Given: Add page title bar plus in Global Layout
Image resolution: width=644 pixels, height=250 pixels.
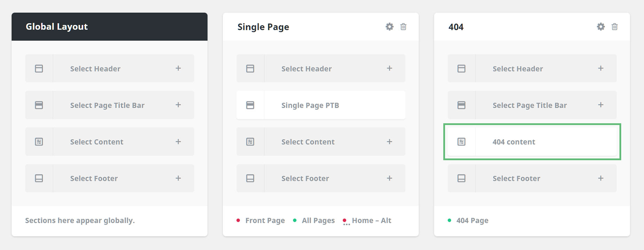Looking at the screenshot, I should point(178,105).
